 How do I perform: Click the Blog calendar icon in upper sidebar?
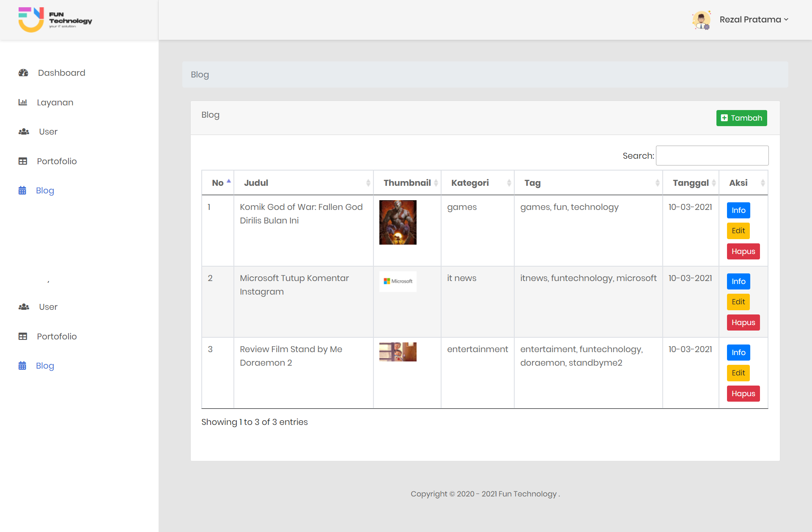[22, 190]
